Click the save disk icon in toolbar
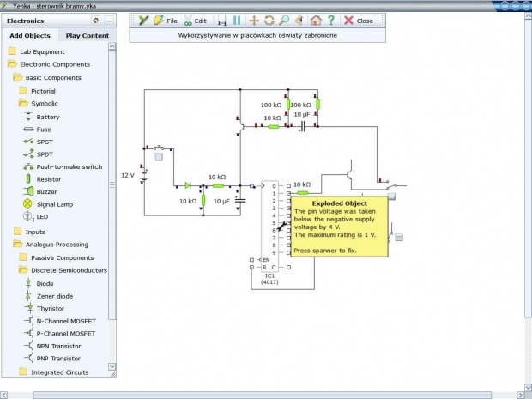This screenshot has width=532, height=399. coord(221,21)
